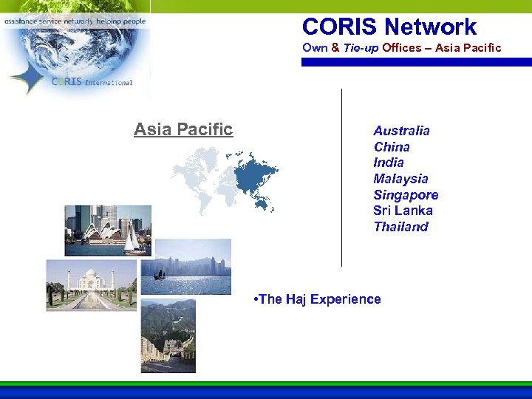Click the world map with Asia highlighted
This screenshot has width=532, height=399.
tap(225, 180)
